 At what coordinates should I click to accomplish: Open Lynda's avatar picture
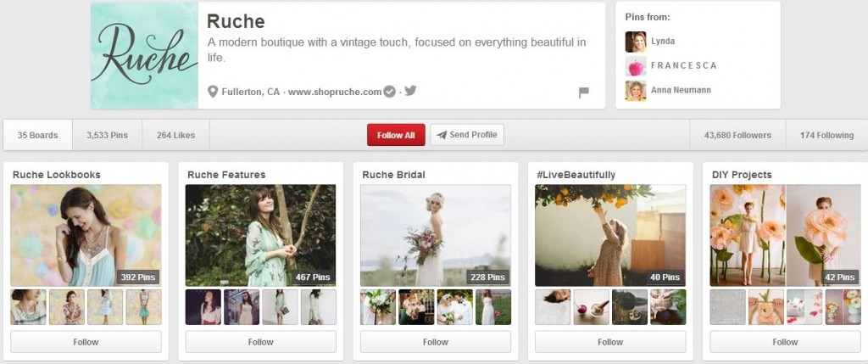pyautogui.click(x=636, y=42)
